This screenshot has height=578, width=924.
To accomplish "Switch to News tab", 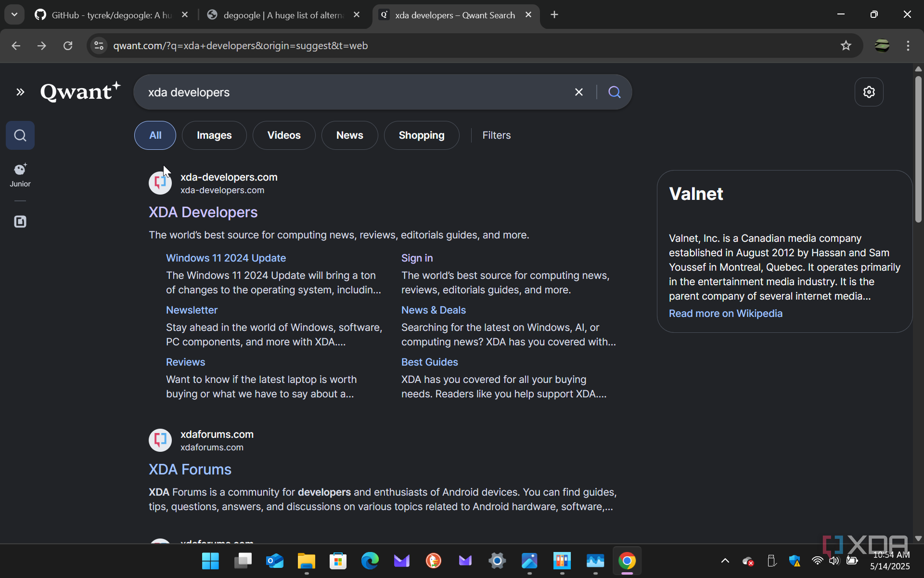I will coord(350,135).
